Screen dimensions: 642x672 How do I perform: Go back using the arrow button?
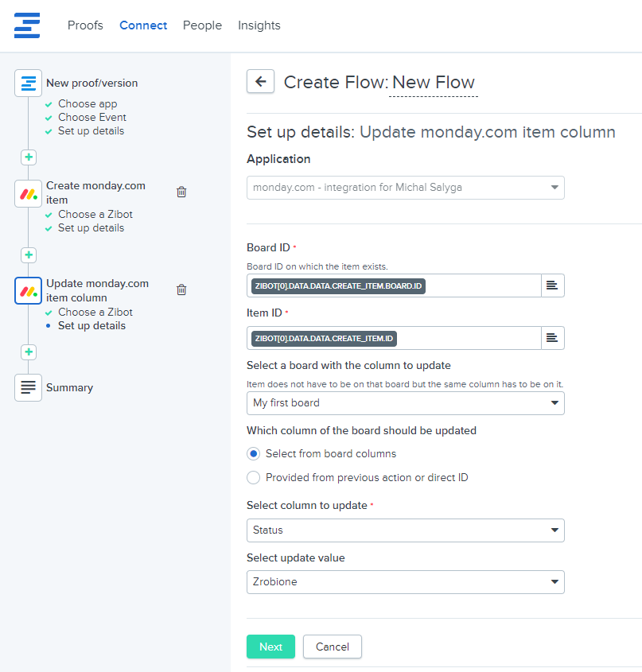[260, 81]
